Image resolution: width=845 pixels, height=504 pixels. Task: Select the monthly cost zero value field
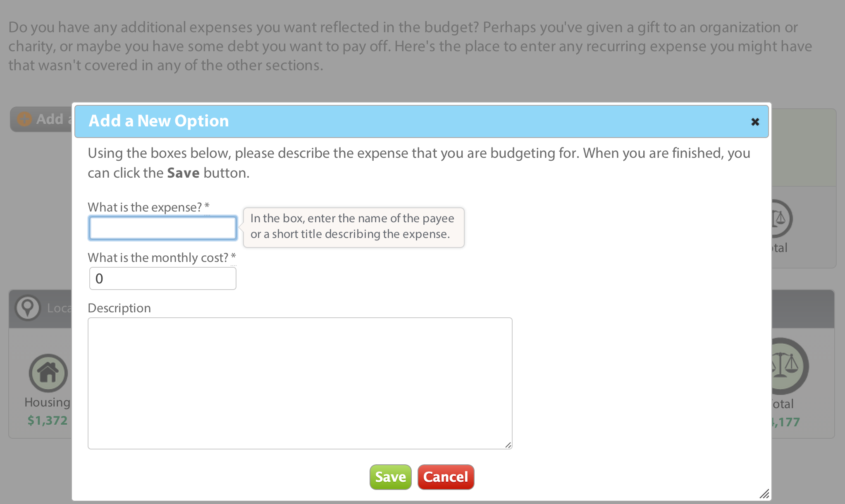coord(162,278)
